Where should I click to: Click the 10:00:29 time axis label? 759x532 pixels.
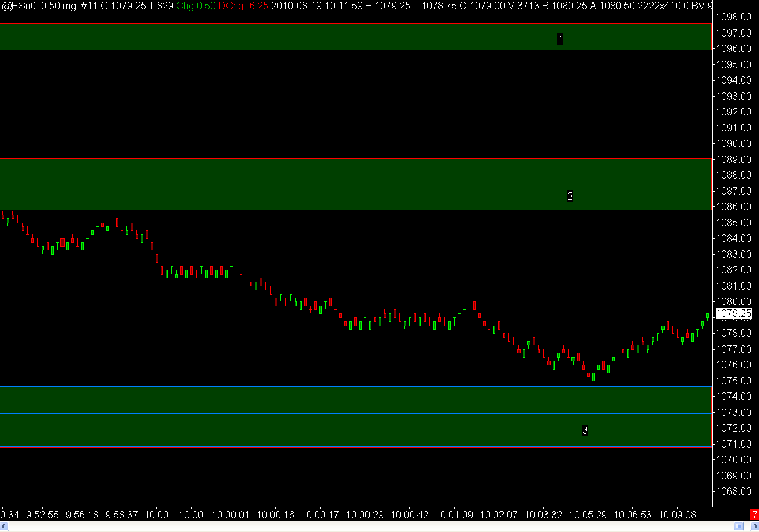coord(365,515)
